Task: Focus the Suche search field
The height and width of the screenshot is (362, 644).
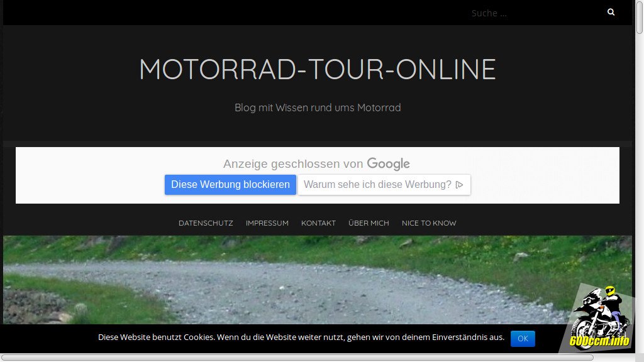Action: coord(534,13)
